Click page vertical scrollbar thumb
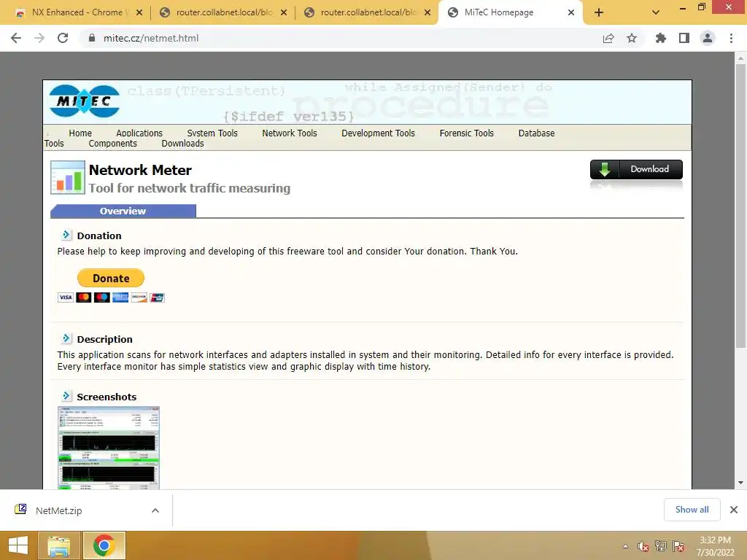The width and height of the screenshot is (747, 560). 740,206
